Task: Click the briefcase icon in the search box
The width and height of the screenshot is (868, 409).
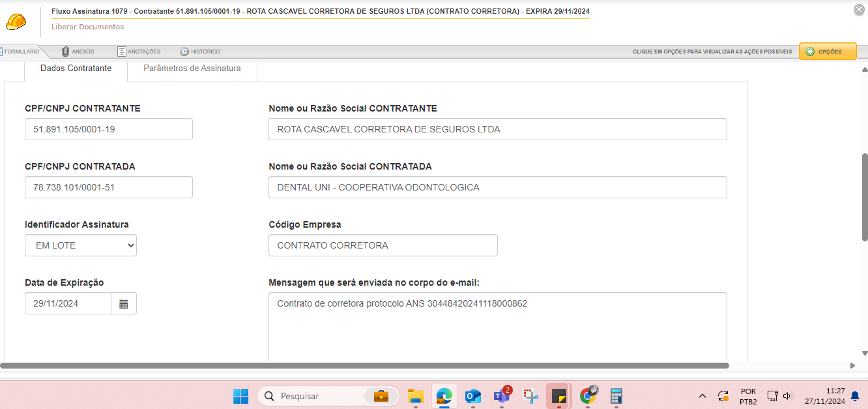Action: (381, 396)
